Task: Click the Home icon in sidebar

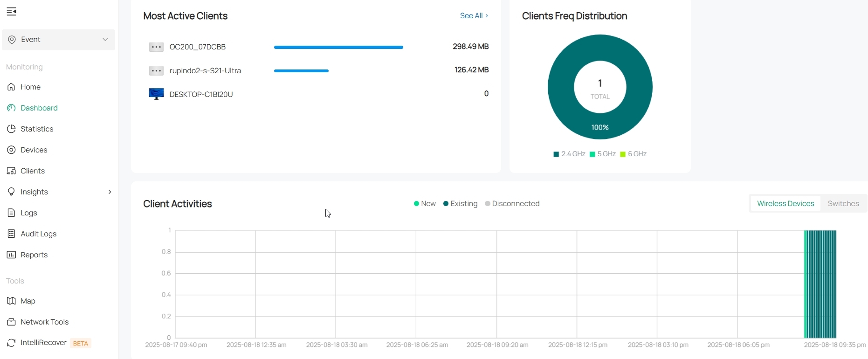Action: pyautogui.click(x=11, y=87)
